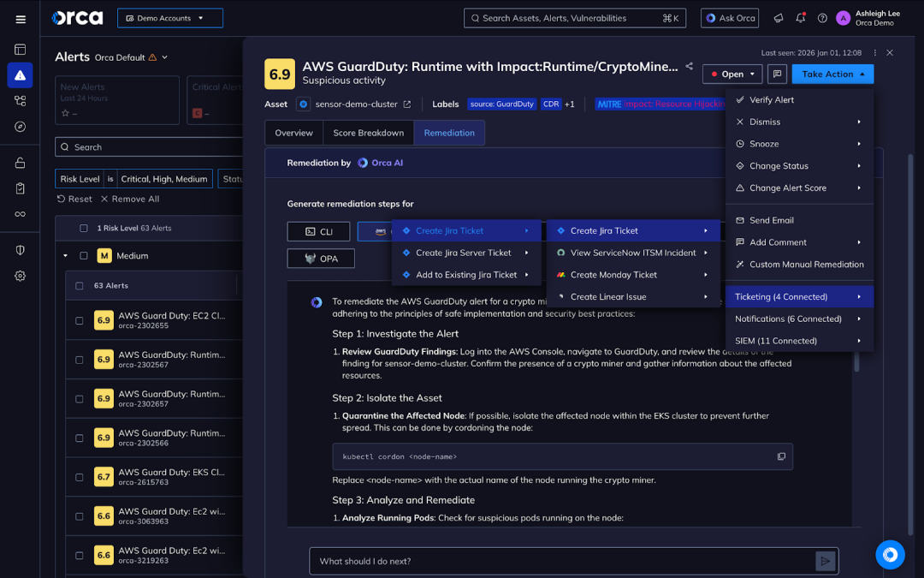Open the compass discovery icon in sidebar
Screen dimensions: 924x578
click(x=19, y=126)
